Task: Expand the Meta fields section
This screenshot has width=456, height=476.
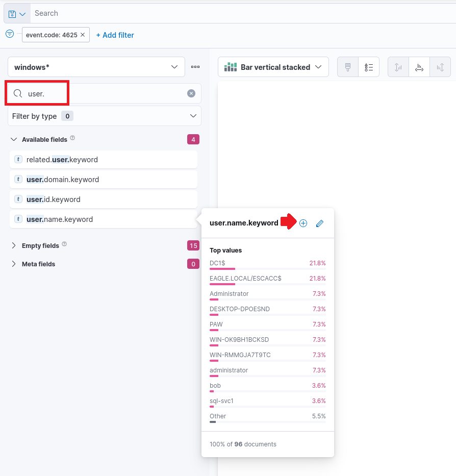Action: 13,264
